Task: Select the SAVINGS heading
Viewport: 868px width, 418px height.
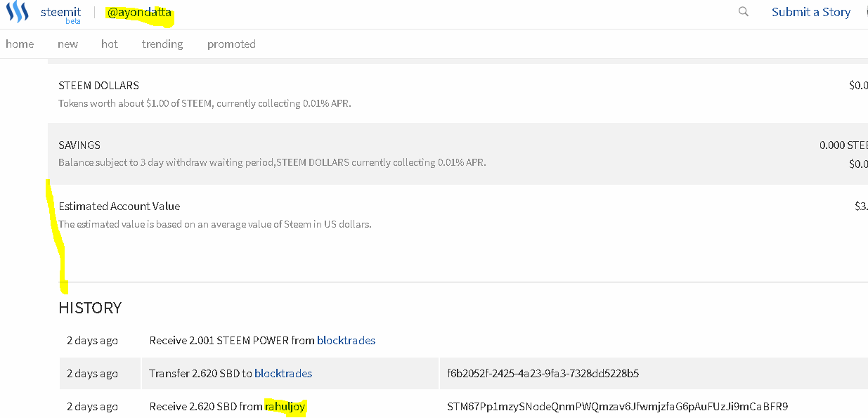Action: point(79,145)
